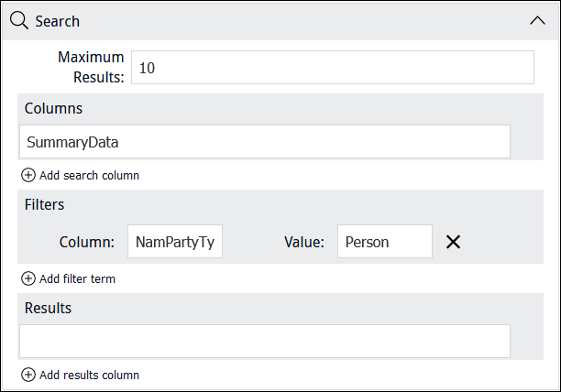Remove the Person filter with X icon
561x392 pixels.
(453, 242)
